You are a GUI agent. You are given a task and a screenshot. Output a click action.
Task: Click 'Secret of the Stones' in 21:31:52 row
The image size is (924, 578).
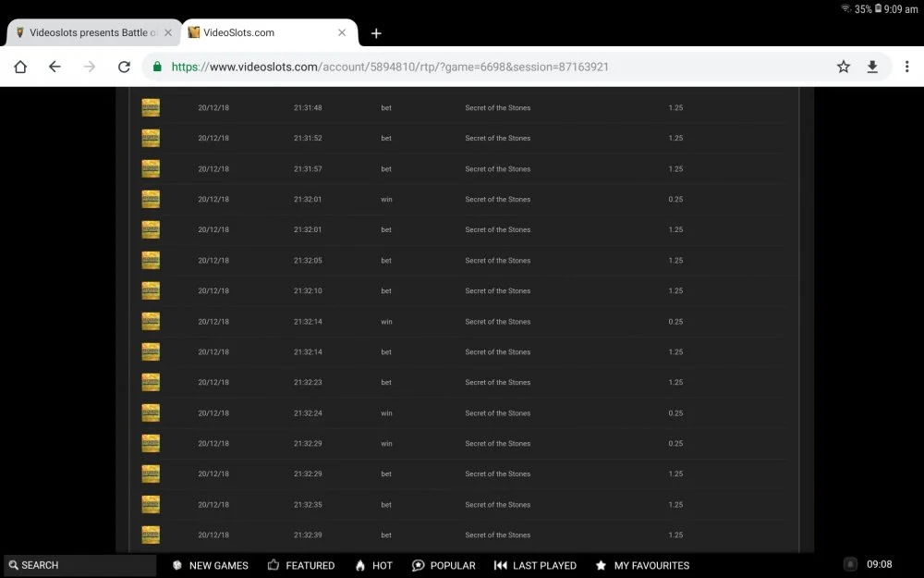click(x=498, y=138)
